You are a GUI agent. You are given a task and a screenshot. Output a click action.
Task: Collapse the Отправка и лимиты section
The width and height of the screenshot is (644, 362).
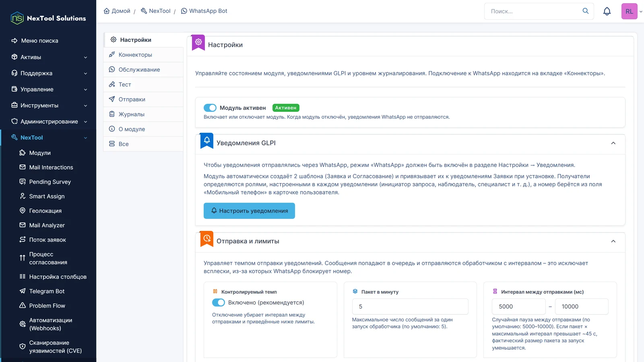pyautogui.click(x=613, y=241)
